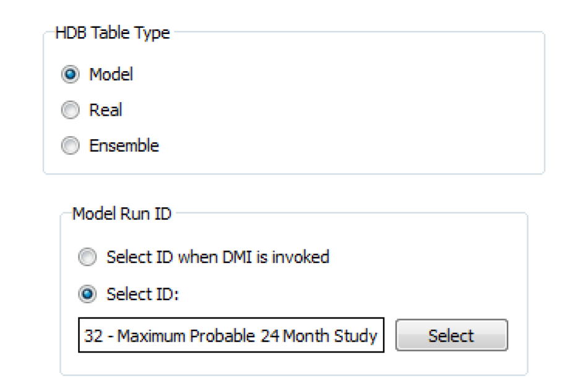Click the HDB Table Type group title

112,32
